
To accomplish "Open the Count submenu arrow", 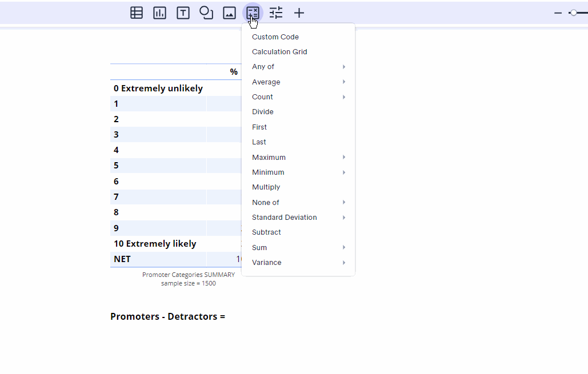I will pyautogui.click(x=343, y=96).
